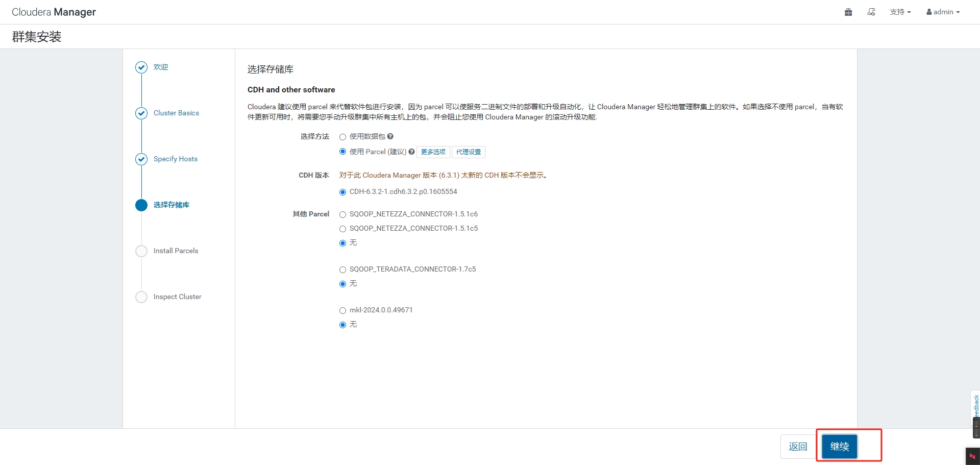The width and height of the screenshot is (980, 465).
Task: Select CDH-6.3.2-1.cdh6.3.2.p0.1605554 version radio
Action: tap(343, 192)
